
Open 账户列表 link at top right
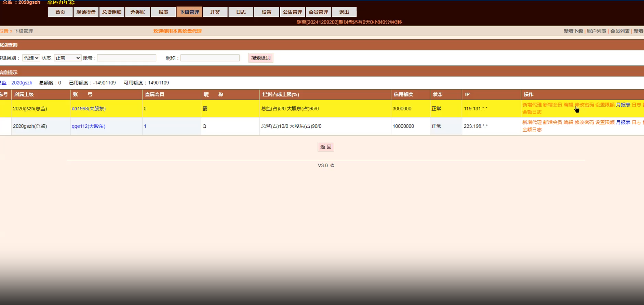[596, 31]
